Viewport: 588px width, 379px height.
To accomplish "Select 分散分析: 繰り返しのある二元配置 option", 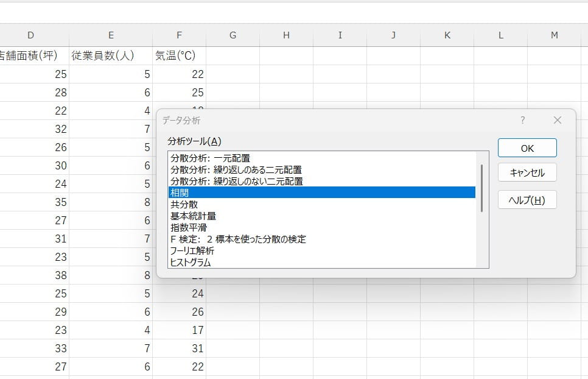I will 236,169.
